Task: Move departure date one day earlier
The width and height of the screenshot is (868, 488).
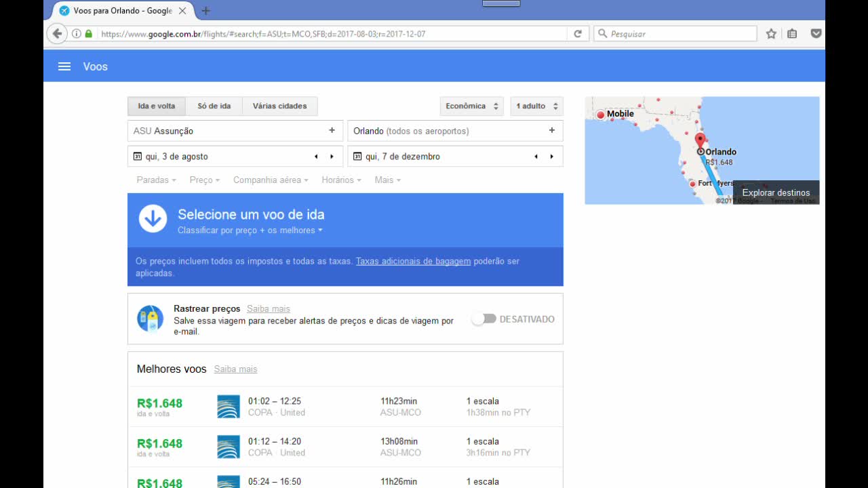Action: click(316, 157)
